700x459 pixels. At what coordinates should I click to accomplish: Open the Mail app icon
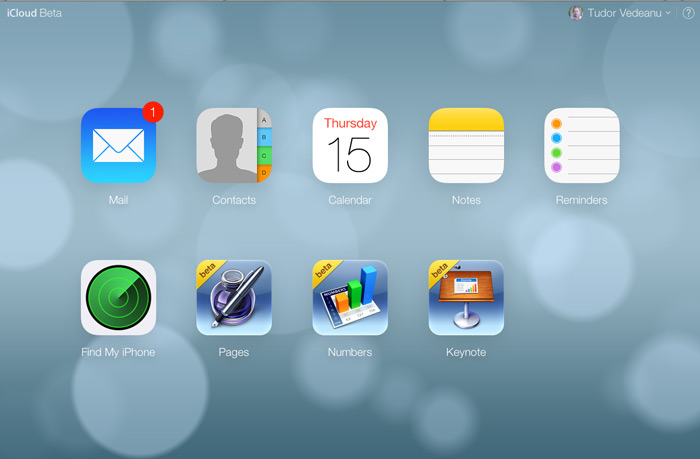coord(118,146)
